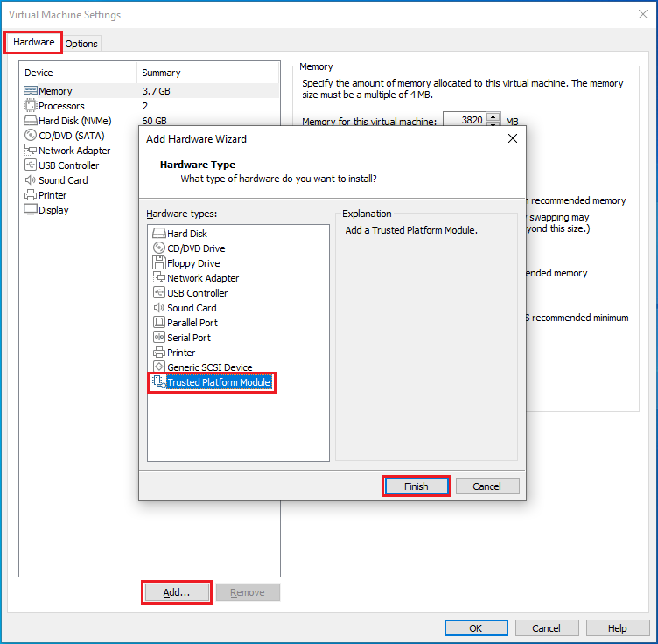
Task: Select the Processors row label
Action: tap(61, 106)
